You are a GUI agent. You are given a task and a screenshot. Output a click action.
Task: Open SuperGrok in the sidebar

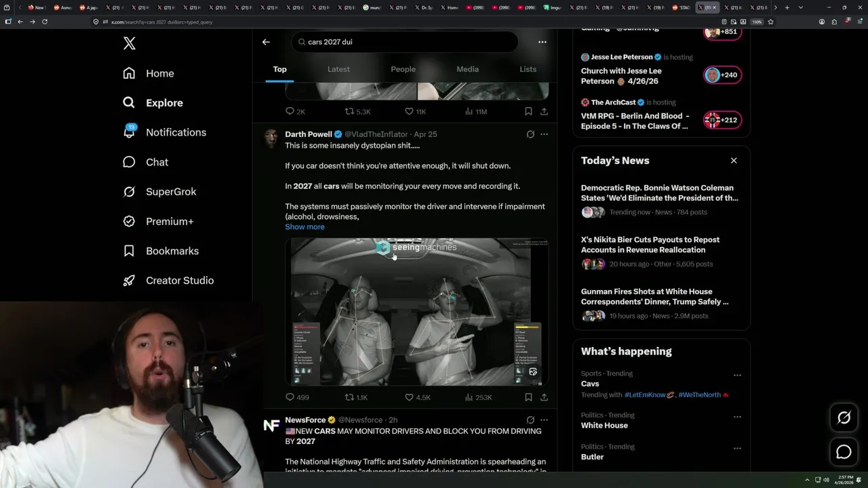point(160,192)
